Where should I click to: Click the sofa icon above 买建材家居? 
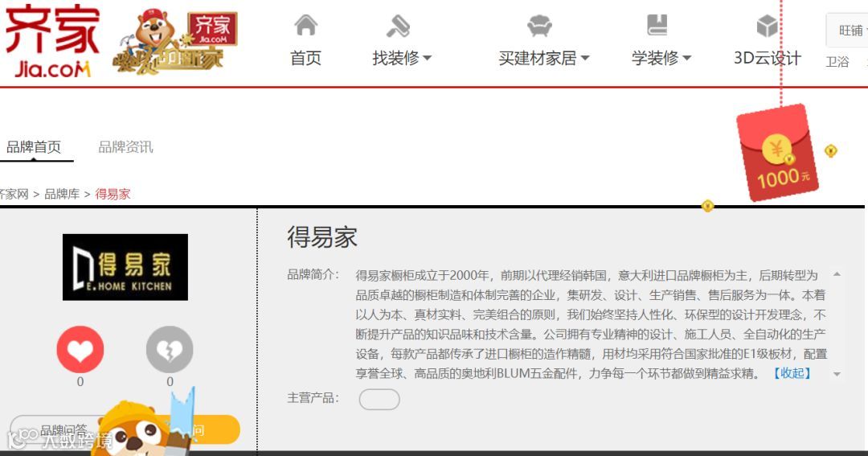coord(539,26)
